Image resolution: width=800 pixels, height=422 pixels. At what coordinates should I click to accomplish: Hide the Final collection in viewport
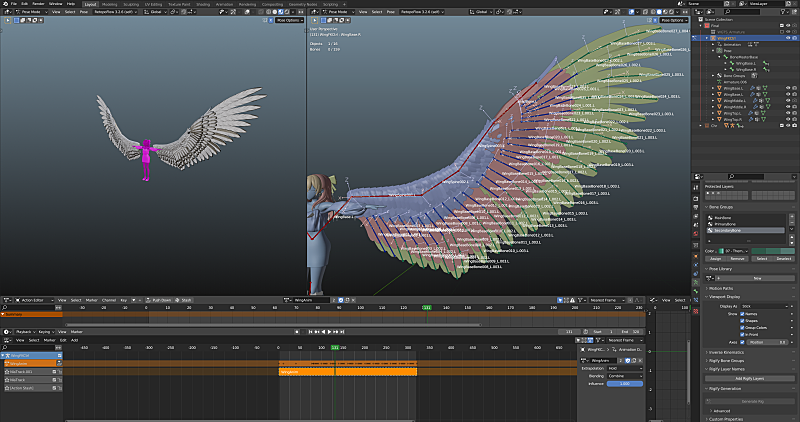pyautogui.click(x=788, y=26)
